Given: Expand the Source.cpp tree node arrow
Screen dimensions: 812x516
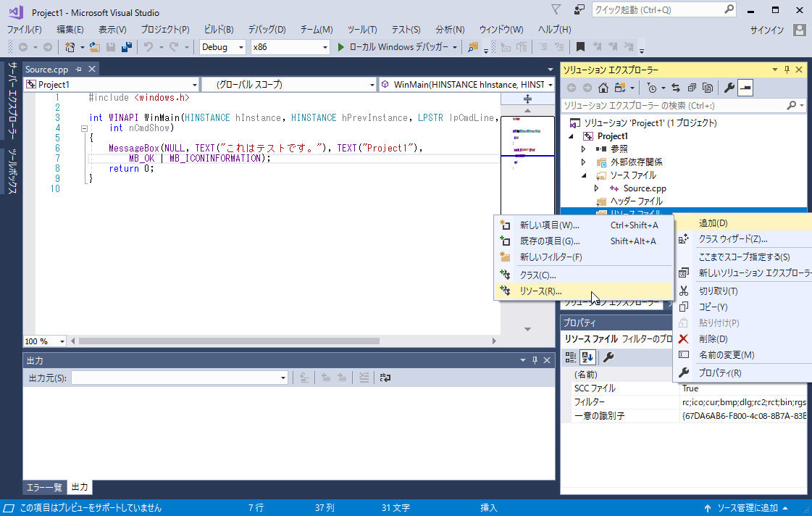Looking at the screenshot, I should [x=597, y=188].
